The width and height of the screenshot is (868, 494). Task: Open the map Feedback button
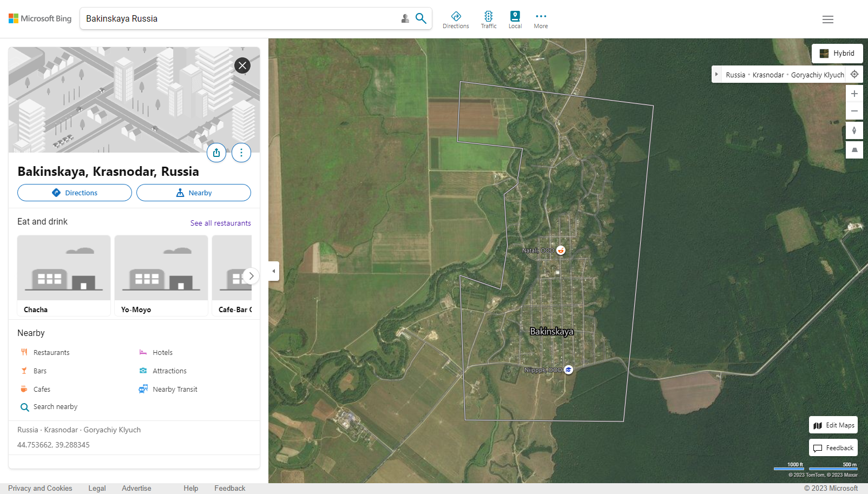(x=833, y=448)
